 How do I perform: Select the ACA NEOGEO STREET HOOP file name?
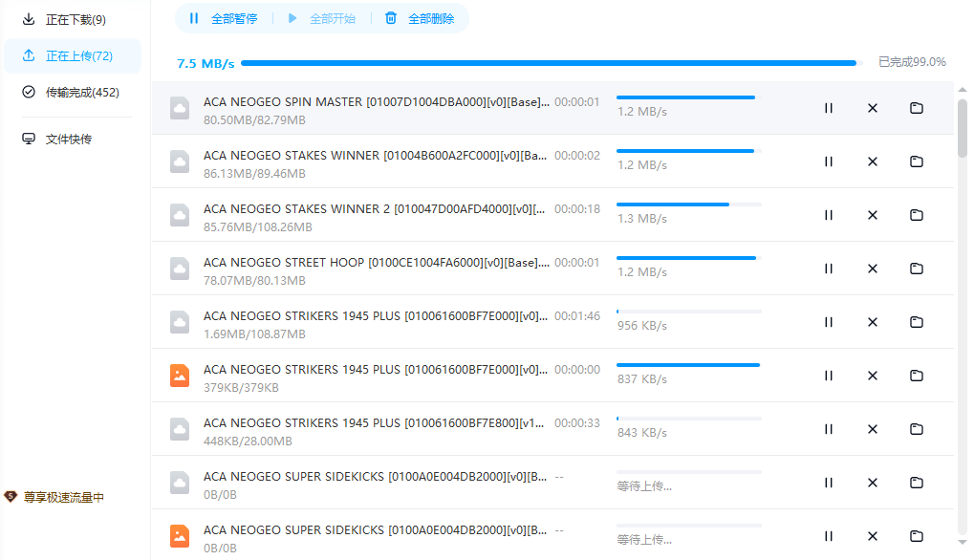point(377,262)
